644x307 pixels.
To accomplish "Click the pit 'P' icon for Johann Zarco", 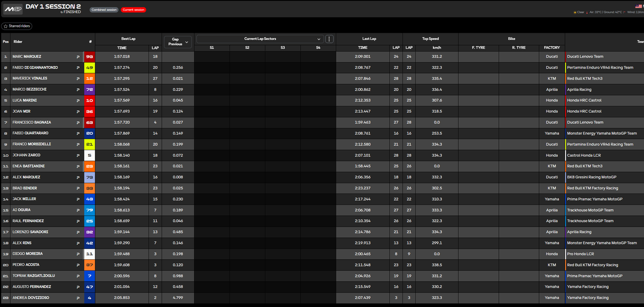I will 78,155.
